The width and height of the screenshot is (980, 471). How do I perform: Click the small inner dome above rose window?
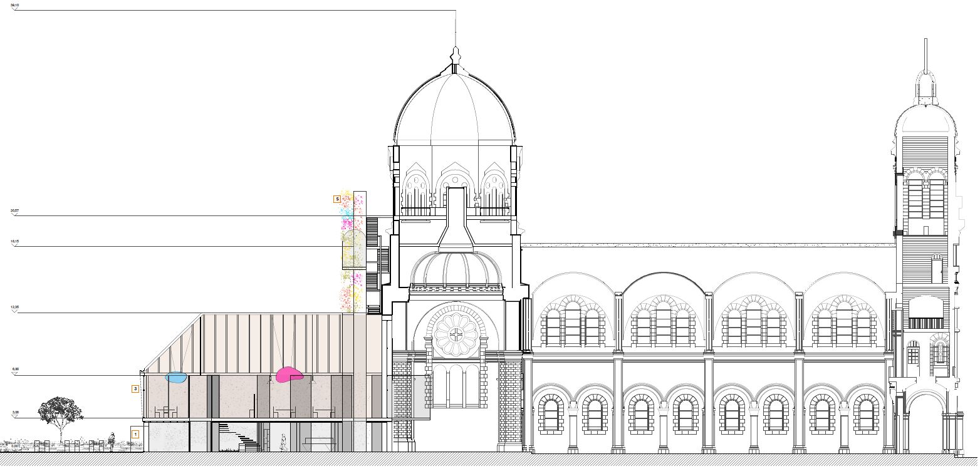tap(456, 268)
